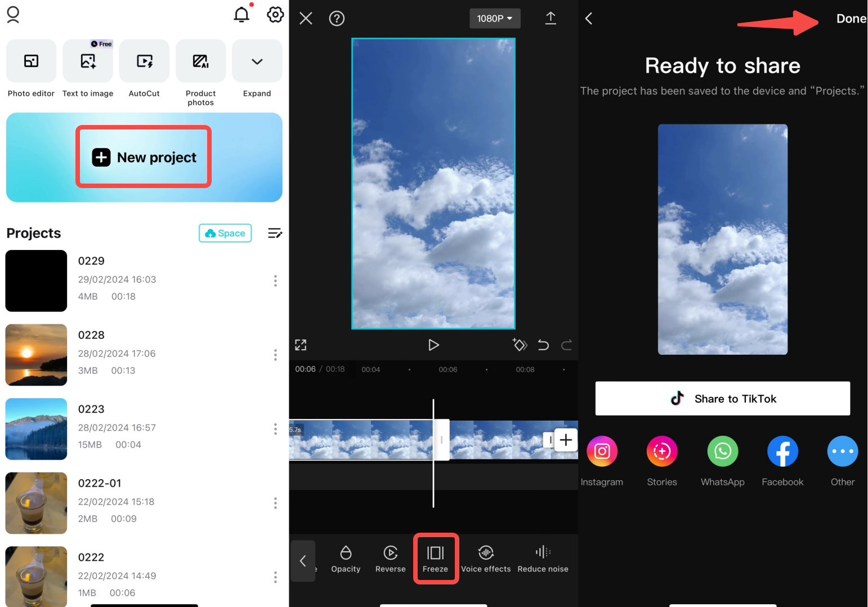Screen dimensions: 868x607
Task: Tap Done to finish exporting
Action: point(851,18)
